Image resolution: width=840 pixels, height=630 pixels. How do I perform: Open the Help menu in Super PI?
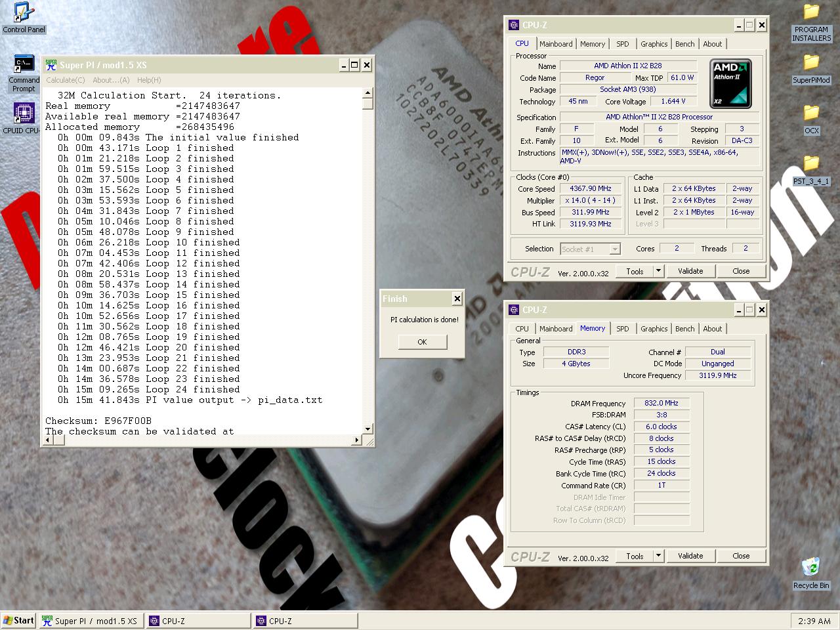point(149,80)
